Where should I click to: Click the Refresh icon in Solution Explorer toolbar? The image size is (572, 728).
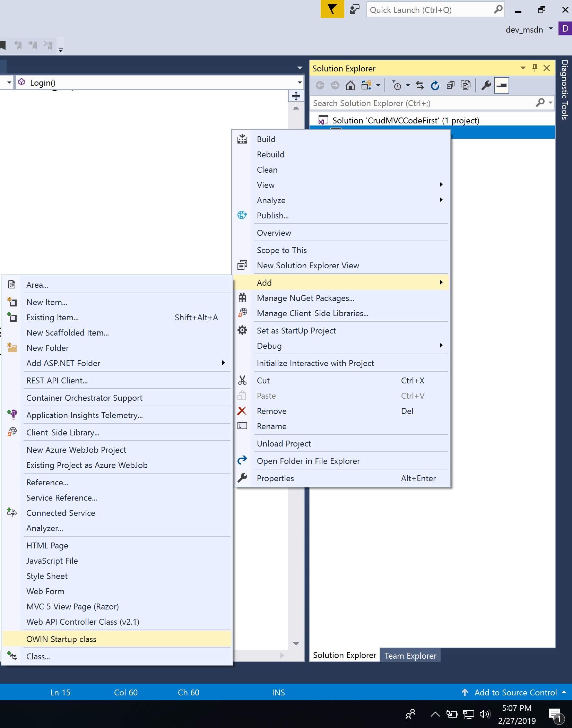(435, 85)
